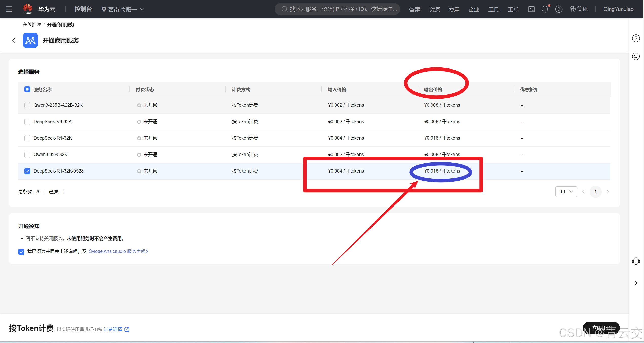Click the ¥0.016 output price of DeepSeek-R1-32K row
644x343 pixels.
point(442,138)
